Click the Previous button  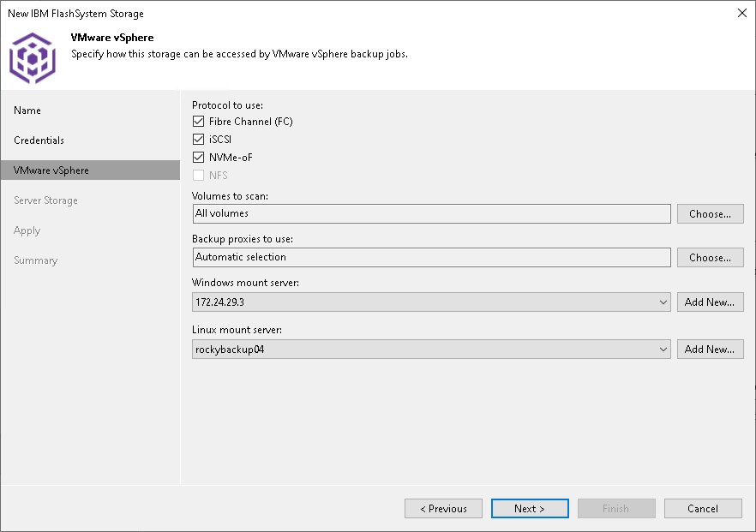pos(444,508)
